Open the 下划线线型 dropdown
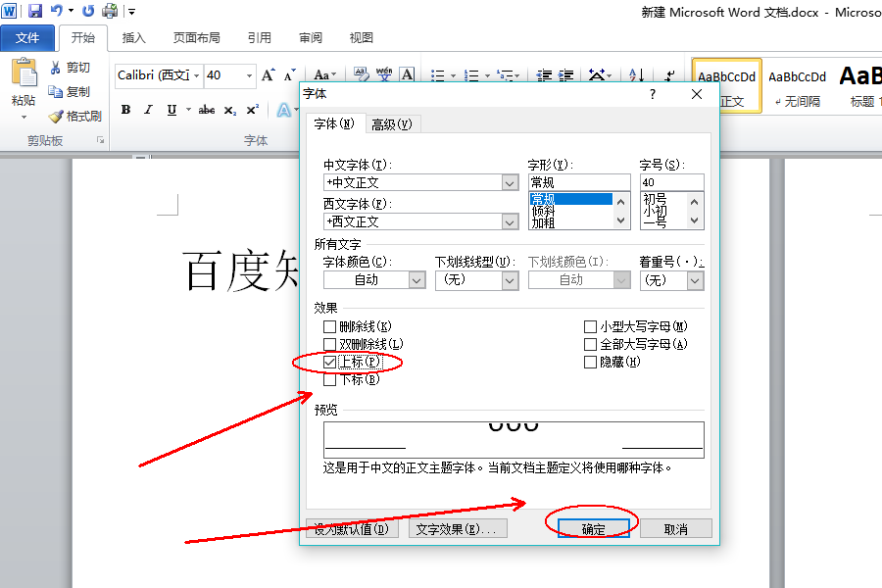882x588 pixels. pyautogui.click(x=511, y=280)
